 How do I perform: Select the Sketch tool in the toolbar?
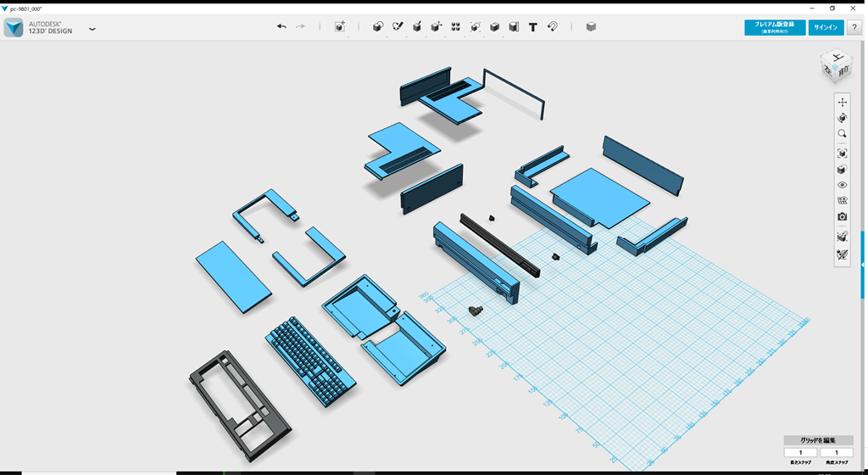click(x=398, y=27)
